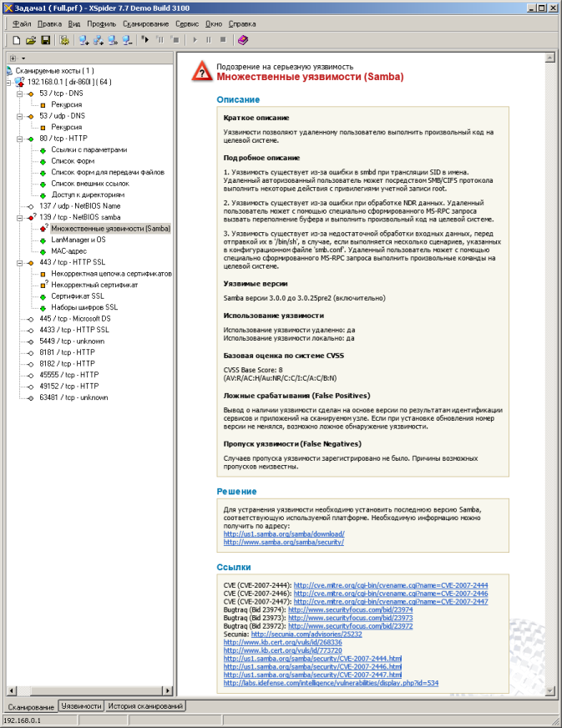The width and height of the screenshot is (562, 728).
Task: Open the profile editor icon in the toolbar
Action: tap(64, 40)
